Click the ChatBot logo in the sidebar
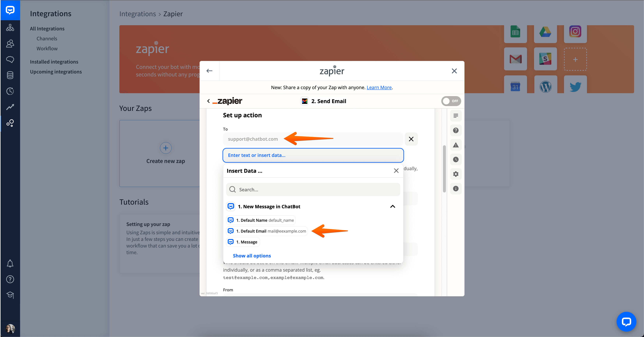 pos(10,10)
